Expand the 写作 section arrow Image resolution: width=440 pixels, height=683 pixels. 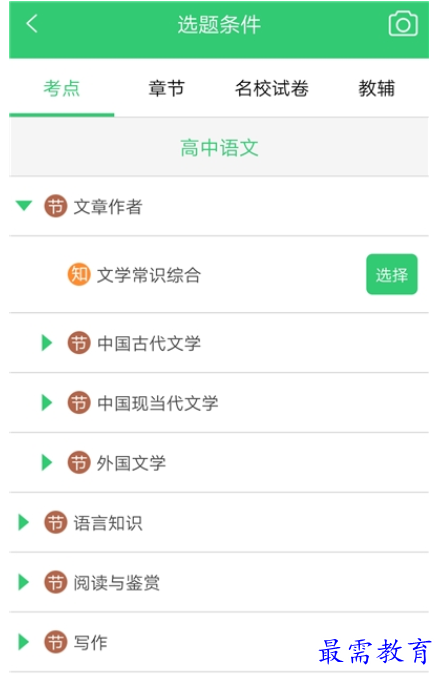[x=24, y=642]
